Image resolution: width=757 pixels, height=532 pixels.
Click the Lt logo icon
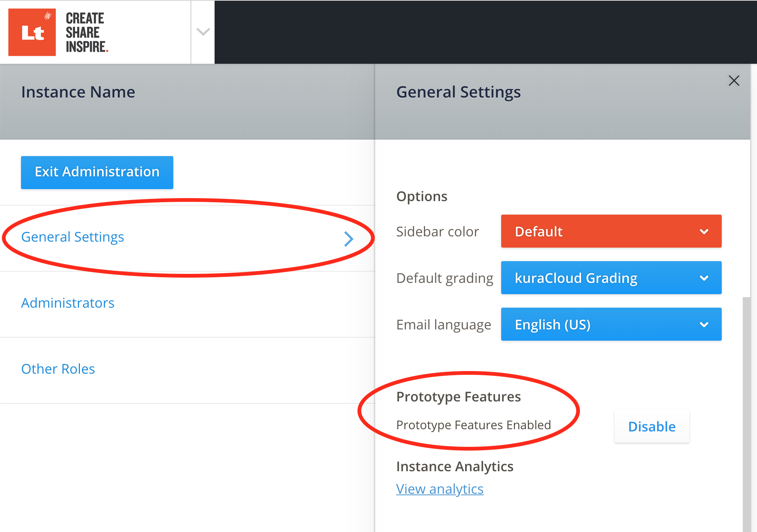click(x=32, y=32)
